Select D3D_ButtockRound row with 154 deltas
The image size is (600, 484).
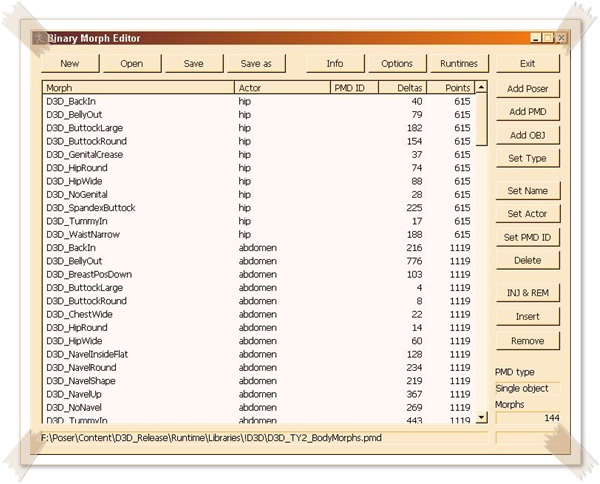(x=259, y=141)
